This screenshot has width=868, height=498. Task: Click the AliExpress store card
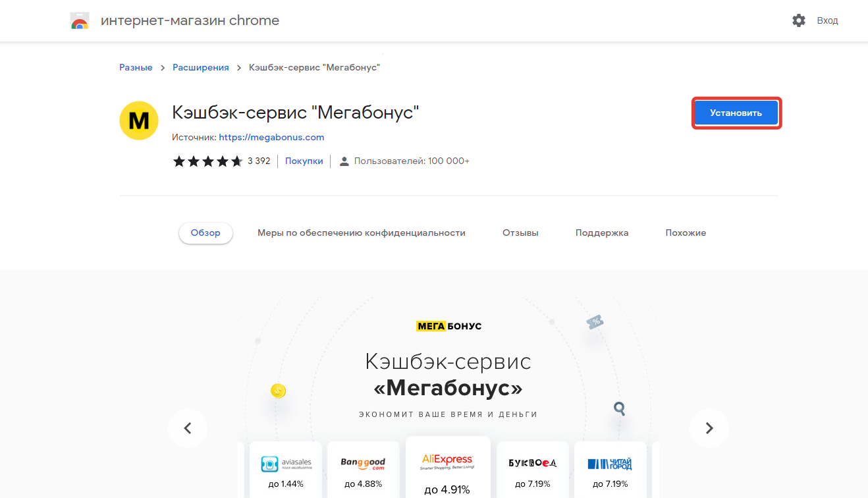pyautogui.click(x=448, y=467)
